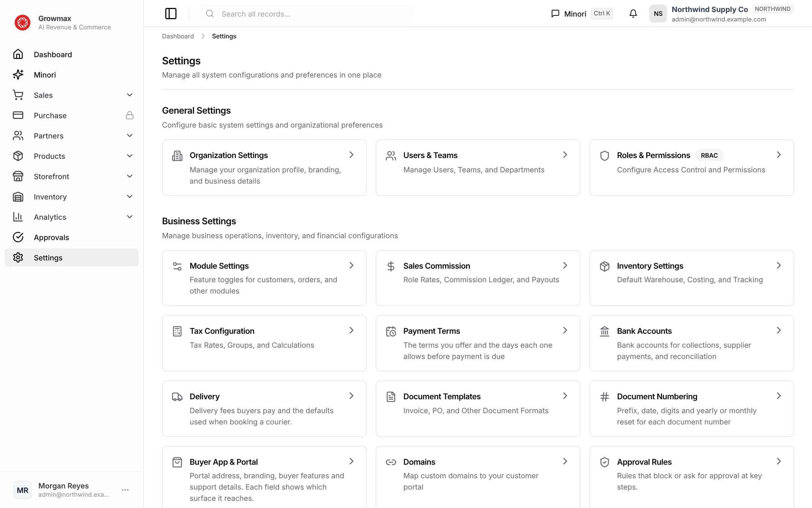The height and width of the screenshot is (508, 812).
Task: Click the Tax Configuration calculator icon
Action: [x=177, y=331]
